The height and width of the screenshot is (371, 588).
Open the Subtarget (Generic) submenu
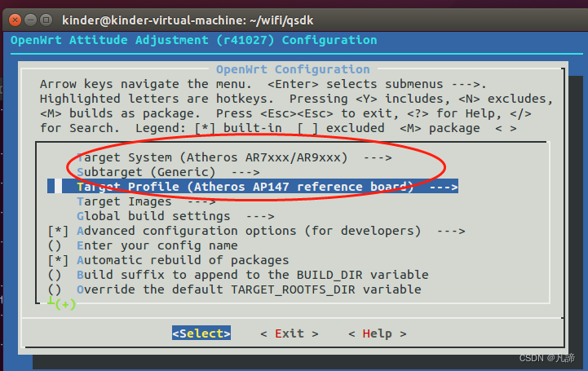(168, 172)
